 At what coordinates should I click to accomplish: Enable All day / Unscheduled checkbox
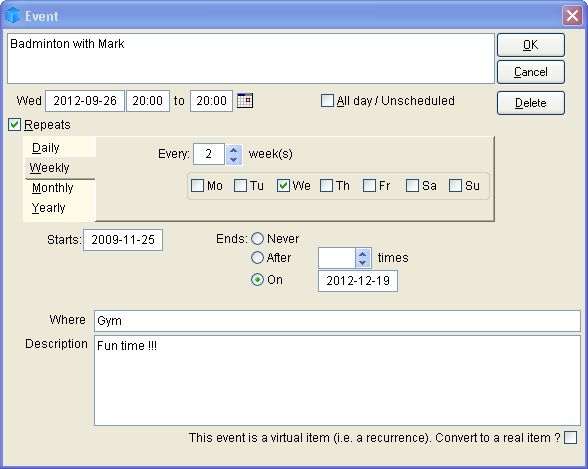[327, 100]
